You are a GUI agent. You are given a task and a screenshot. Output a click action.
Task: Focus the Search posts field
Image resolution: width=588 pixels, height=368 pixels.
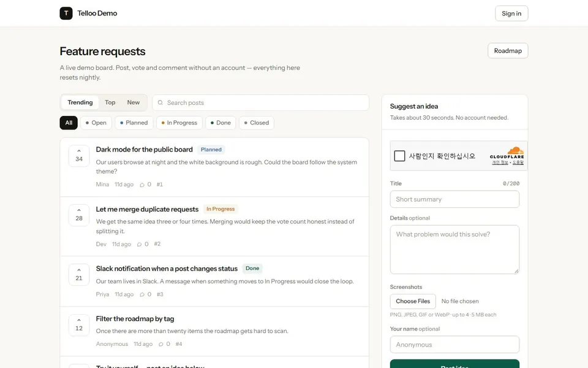pos(261,102)
